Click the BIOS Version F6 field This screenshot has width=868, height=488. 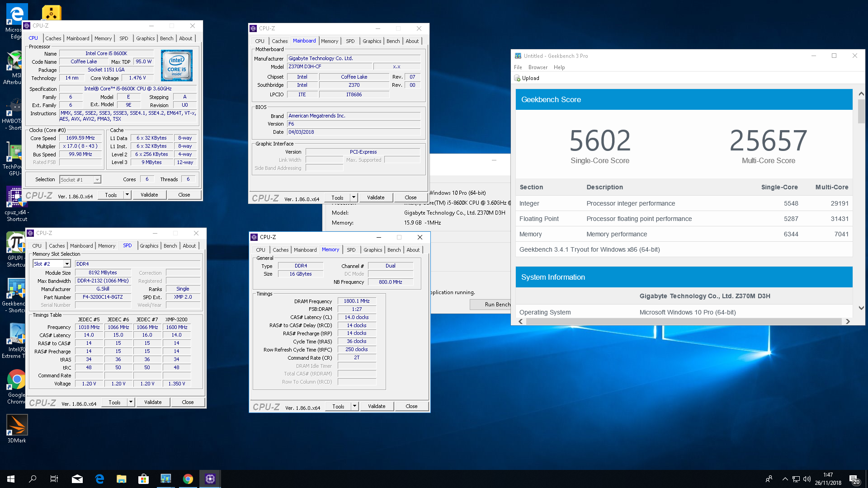pyautogui.click(x=354, y=124)
